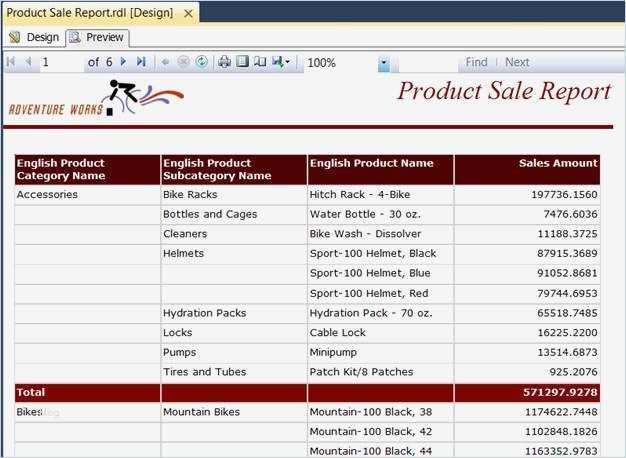Click the 79744.6953 sales amount

pos(567,293)
